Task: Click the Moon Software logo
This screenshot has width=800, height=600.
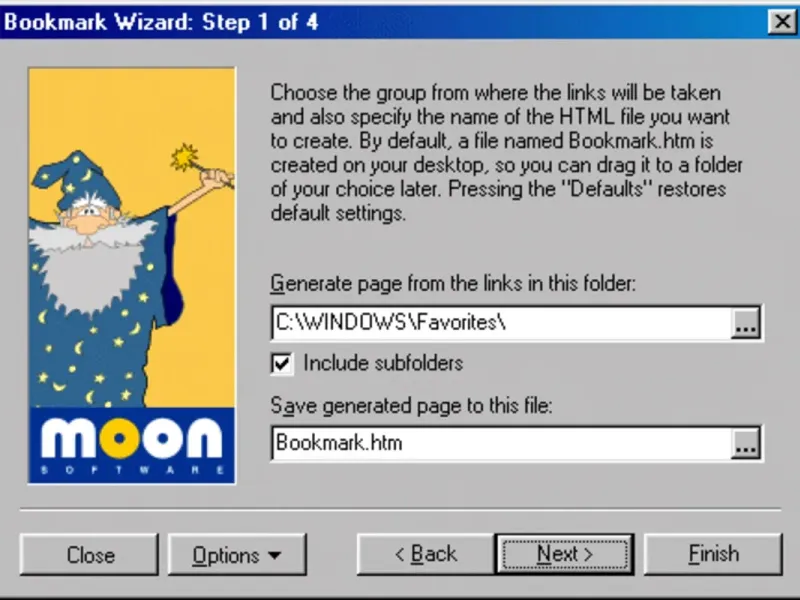Action: 132,445
